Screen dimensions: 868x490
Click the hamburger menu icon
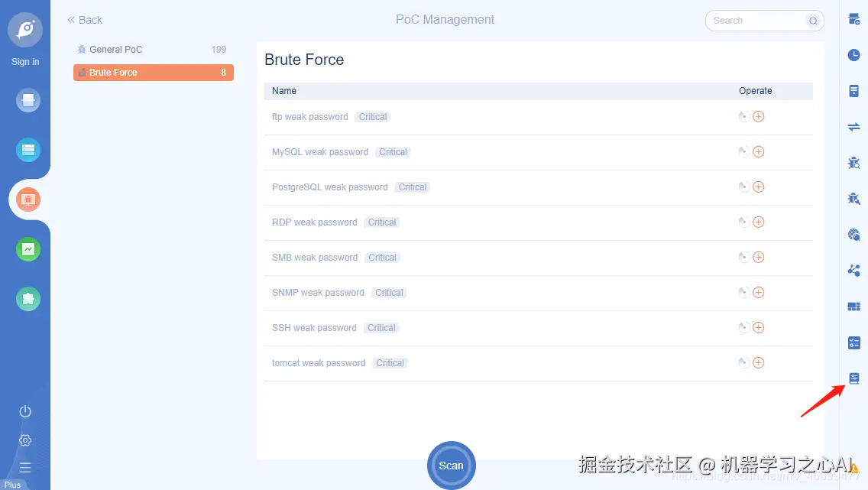25,467
